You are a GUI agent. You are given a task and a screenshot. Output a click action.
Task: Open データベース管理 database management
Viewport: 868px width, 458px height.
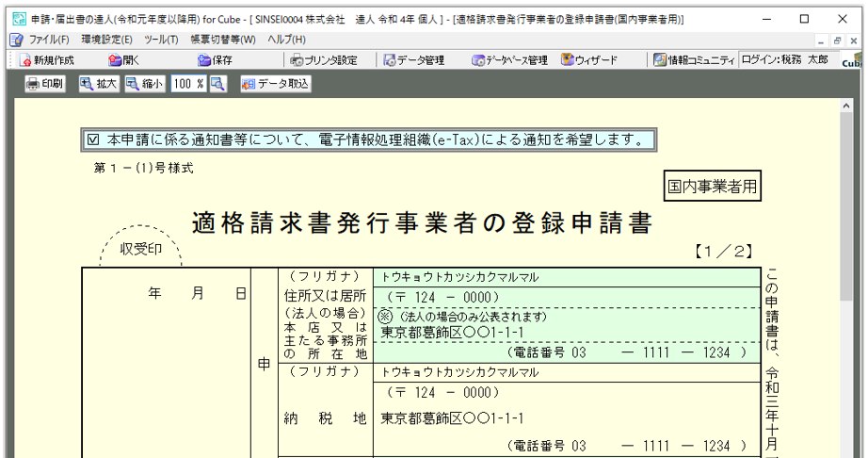(x=509, y=60)
